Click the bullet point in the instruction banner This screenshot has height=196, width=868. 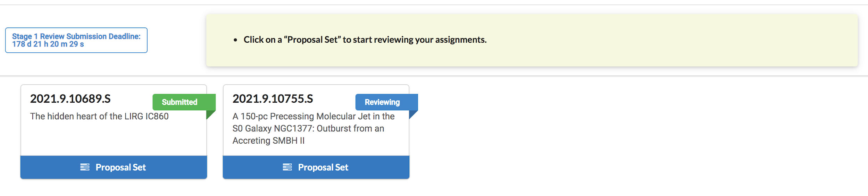[x=235, y=40]
